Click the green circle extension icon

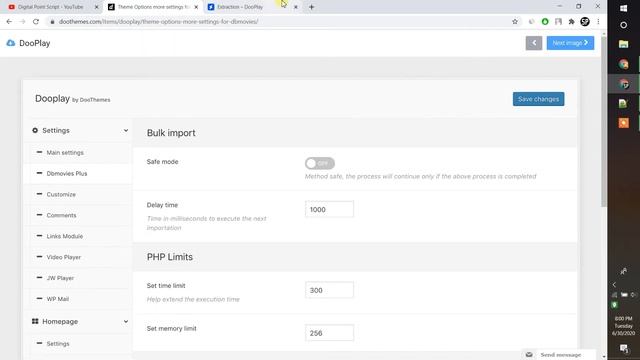(545, 22)
